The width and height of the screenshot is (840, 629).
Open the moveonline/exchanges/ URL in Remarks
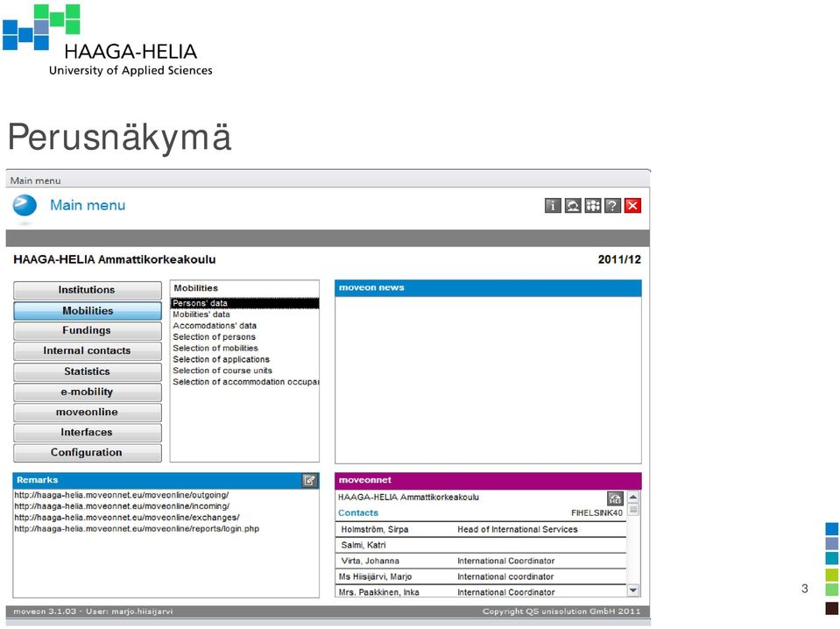tap(127, 518)
